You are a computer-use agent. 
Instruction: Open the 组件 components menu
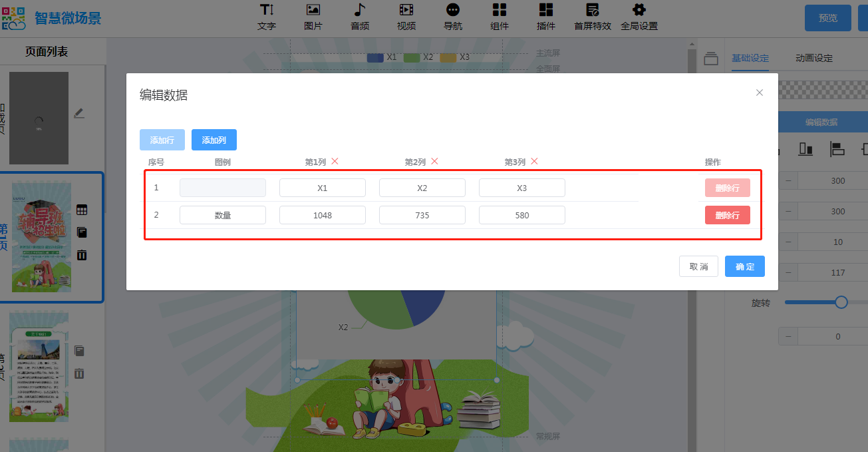[499, 17]
